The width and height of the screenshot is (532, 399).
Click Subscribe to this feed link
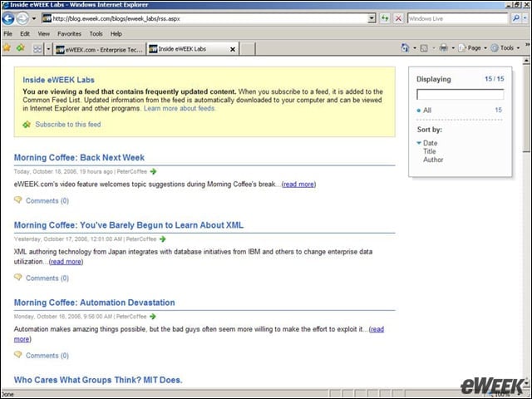[x=68, y=124]
